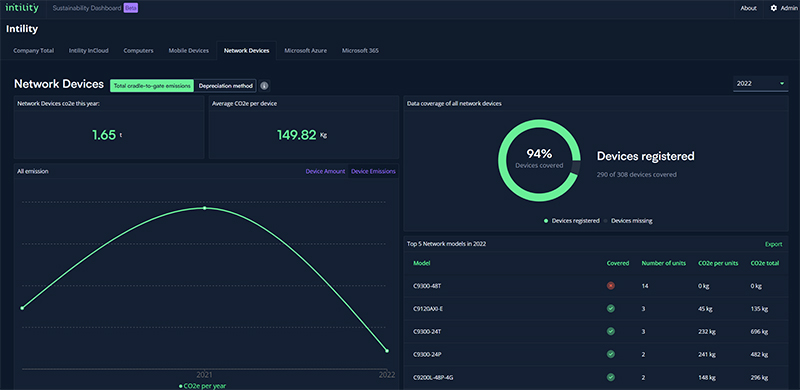Sort by CO2e total header
800x390 pixels.
pyautogui.click(x=765, y=263)
